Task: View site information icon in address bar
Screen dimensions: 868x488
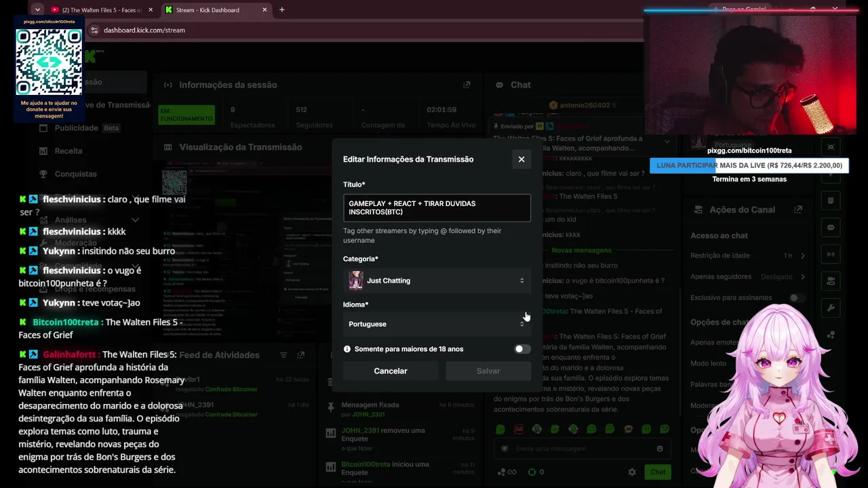Action: [x=94, y=30]
